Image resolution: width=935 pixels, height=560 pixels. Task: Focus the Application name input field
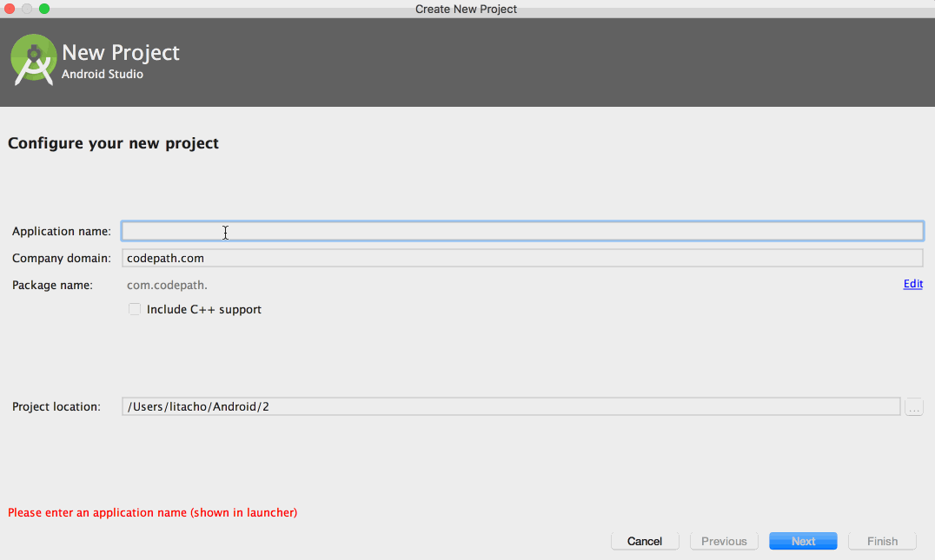tap(522, 231)
